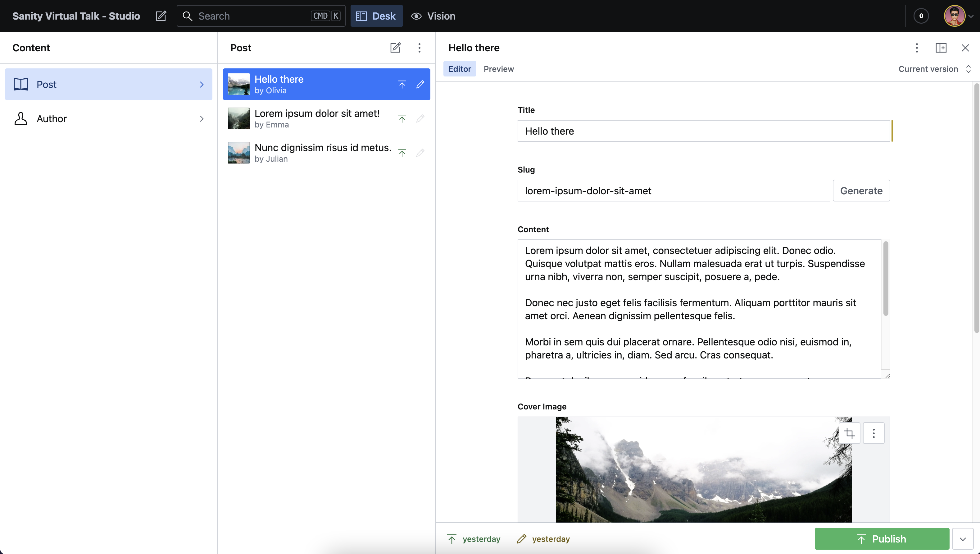Click published status icon on Lorem ipsum post
Image resolution: width=980 pixels, height=554 pixels.
[x=402, y=119]
